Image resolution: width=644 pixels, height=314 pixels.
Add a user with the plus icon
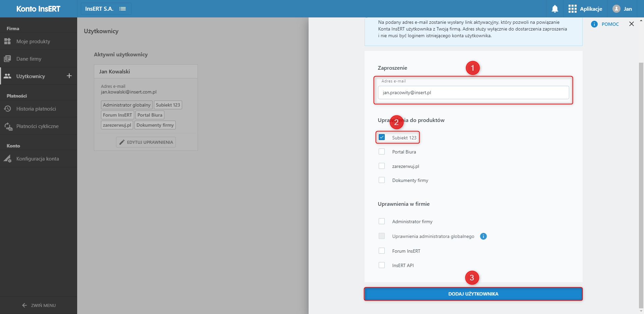pyautogui.click(x=69, y=76)
